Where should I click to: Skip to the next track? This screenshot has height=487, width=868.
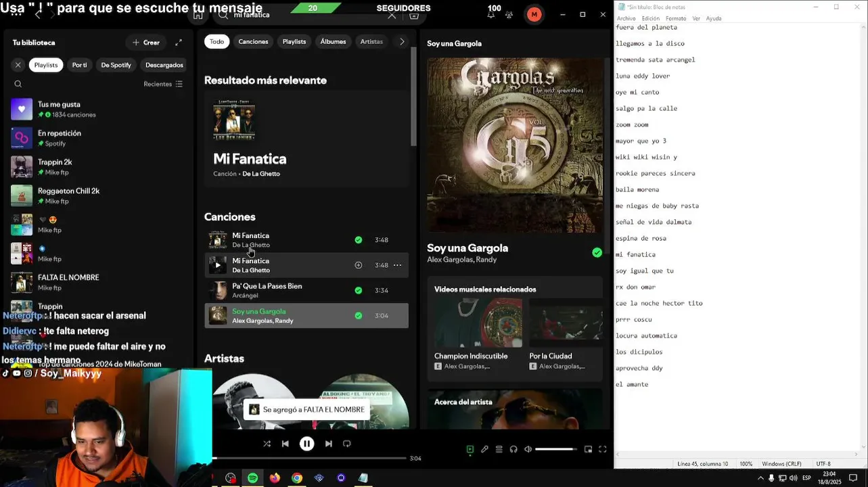(328, 444)
